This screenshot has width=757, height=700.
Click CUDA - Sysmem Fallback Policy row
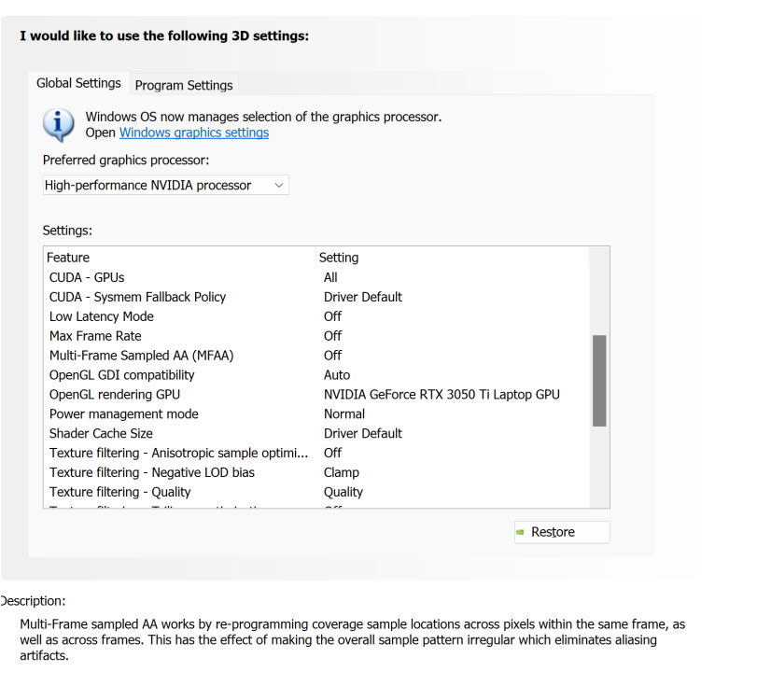pos(137,297)
